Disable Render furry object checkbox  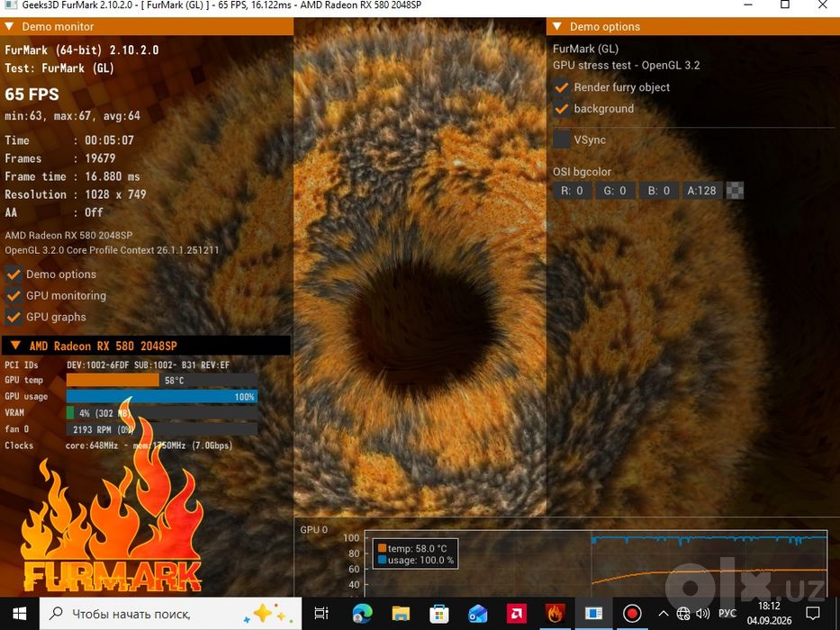(562, 87)
